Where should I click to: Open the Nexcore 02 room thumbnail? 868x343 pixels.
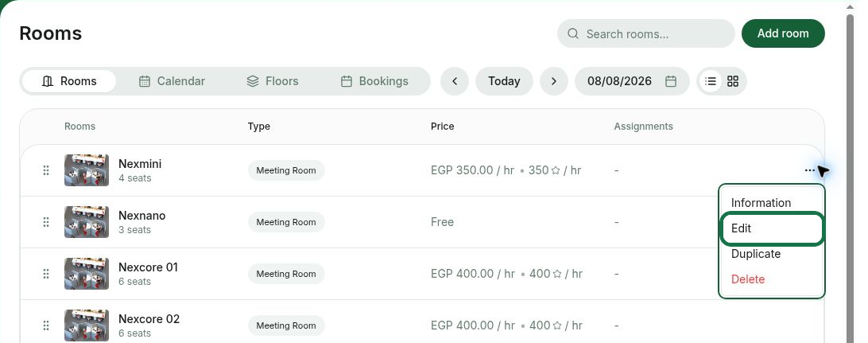click(x=87, y=325)
